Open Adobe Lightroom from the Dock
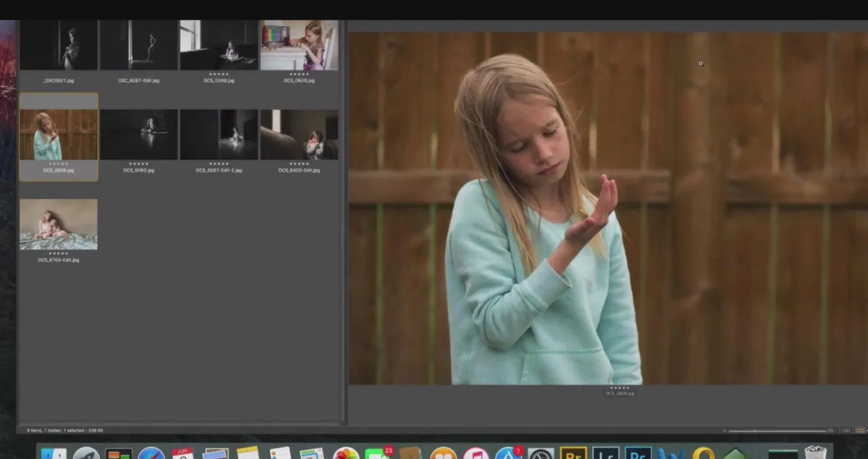The width and height of the screenshot is (868, 459). (x=606, y=453)
